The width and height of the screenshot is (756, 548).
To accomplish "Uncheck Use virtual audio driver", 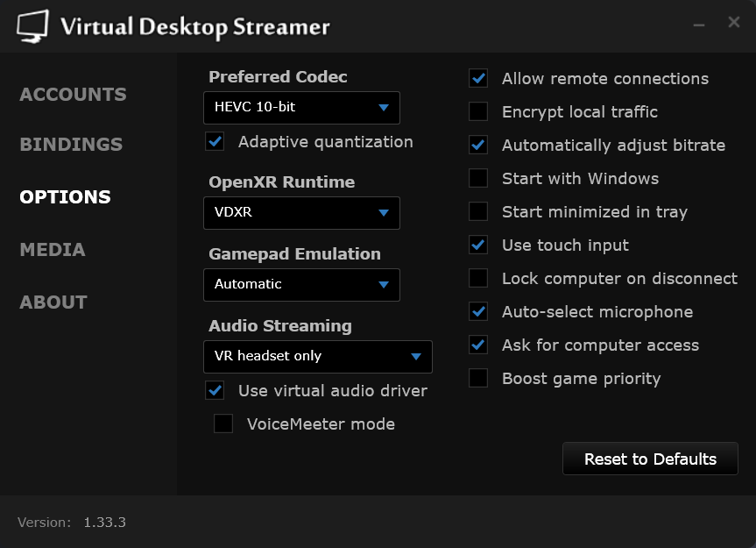I will pyautogui.click(x=214, y=390).
